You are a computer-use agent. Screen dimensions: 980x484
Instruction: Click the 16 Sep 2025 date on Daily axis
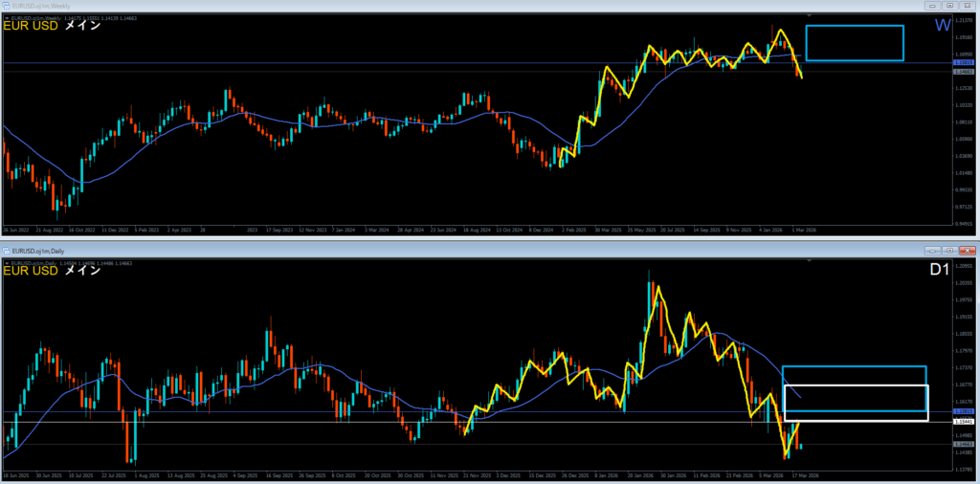[279, 476]
